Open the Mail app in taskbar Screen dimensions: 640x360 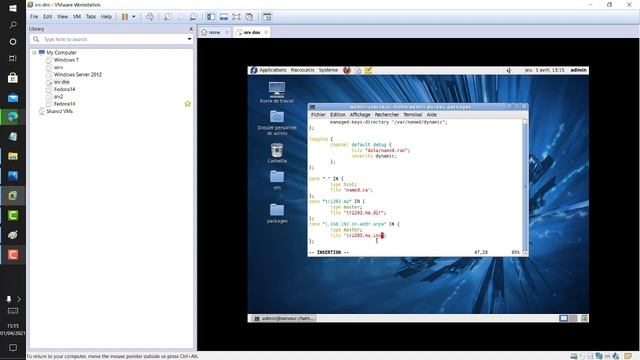click(13, 98)
